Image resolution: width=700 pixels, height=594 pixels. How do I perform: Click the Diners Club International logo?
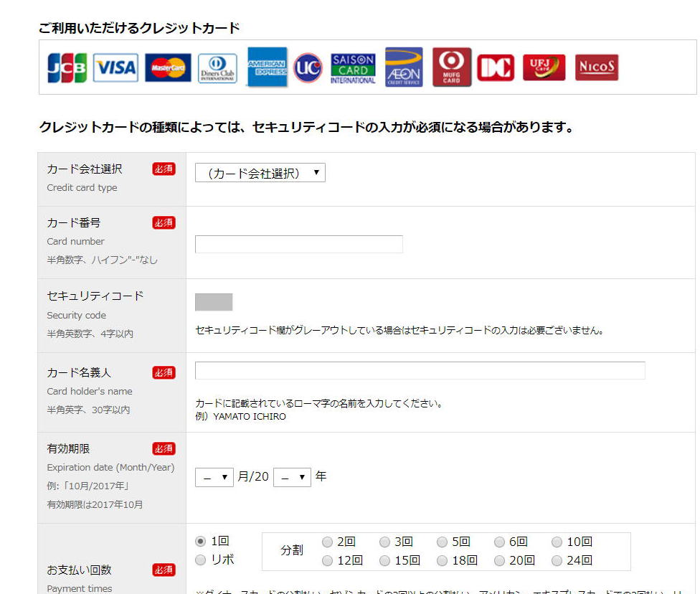tap(217, 68)
